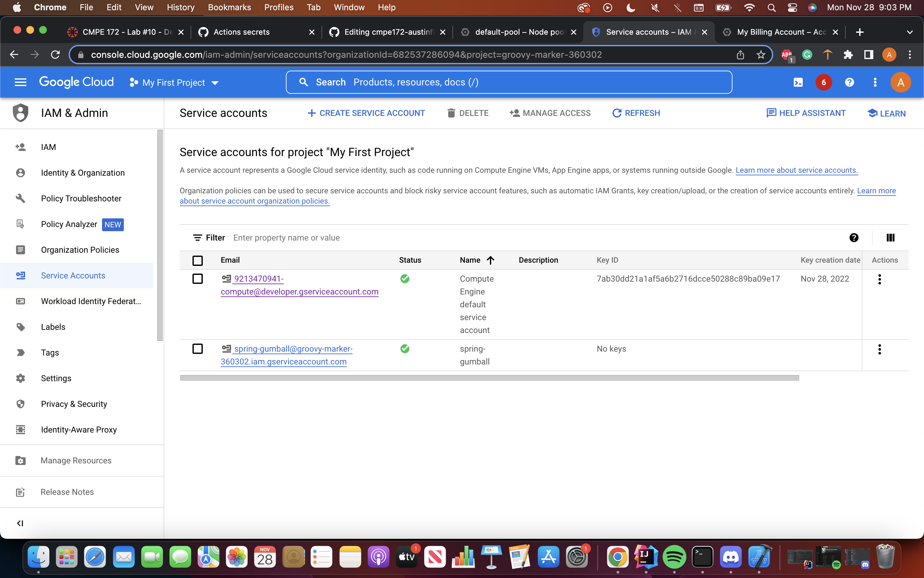Click the Name column sort arrow

pyautogui.click(x=491, y=260)
